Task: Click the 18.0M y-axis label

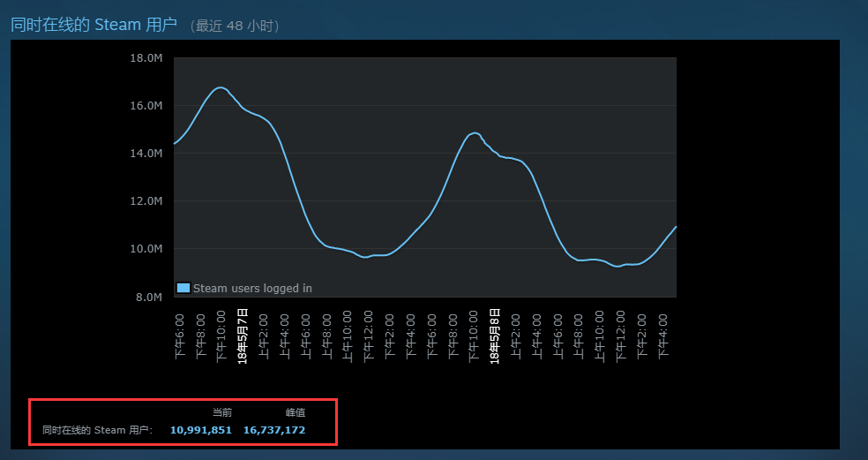Action: pos(146,58)
